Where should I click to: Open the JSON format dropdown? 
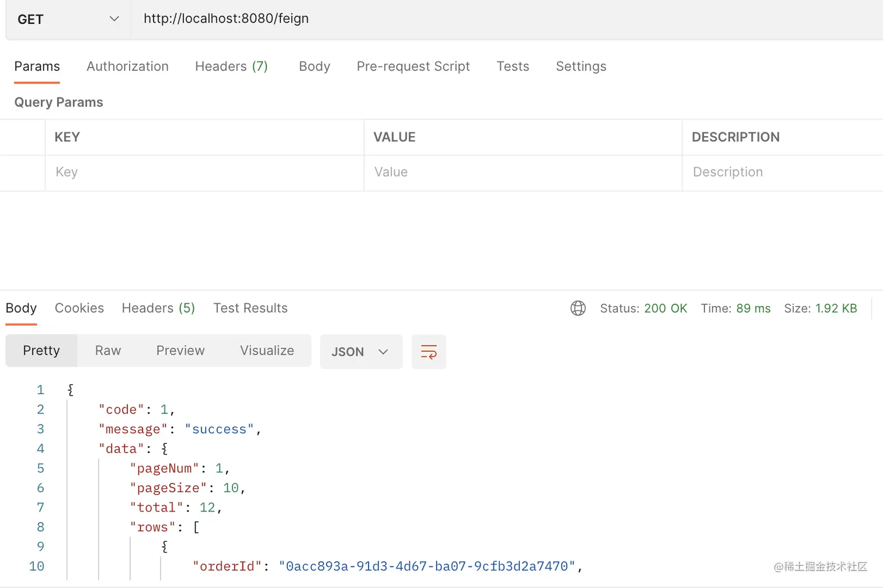361,352
